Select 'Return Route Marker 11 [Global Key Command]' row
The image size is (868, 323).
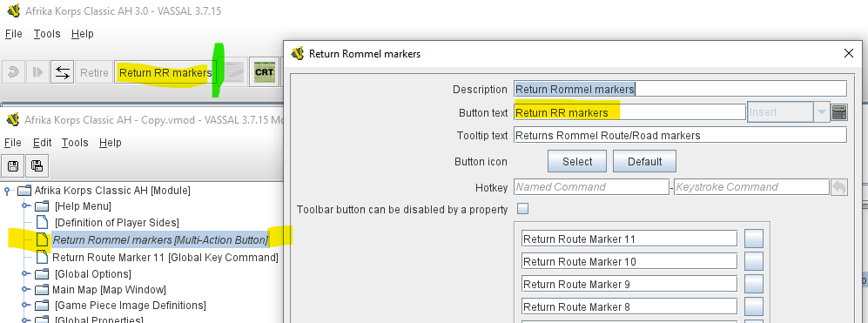pyautogui.click(x=165, y=257)
